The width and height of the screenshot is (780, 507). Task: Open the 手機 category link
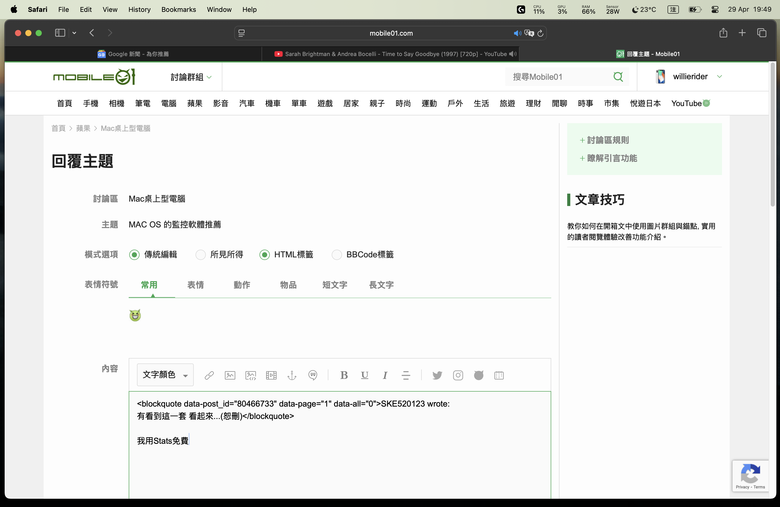pyautogui.click(x=91, y=103)
